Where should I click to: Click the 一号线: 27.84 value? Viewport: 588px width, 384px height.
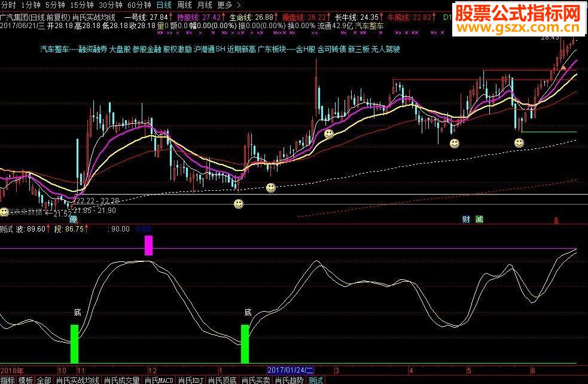click(148, 17)
